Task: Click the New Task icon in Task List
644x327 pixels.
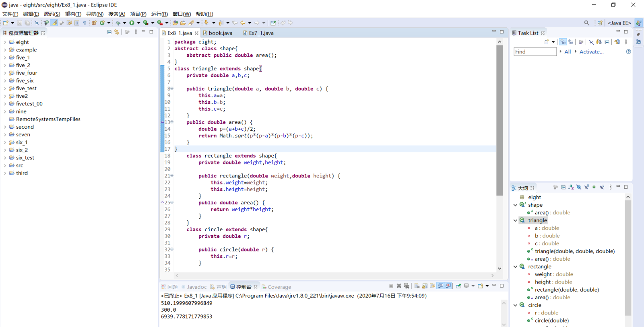Action: (547, 42)
